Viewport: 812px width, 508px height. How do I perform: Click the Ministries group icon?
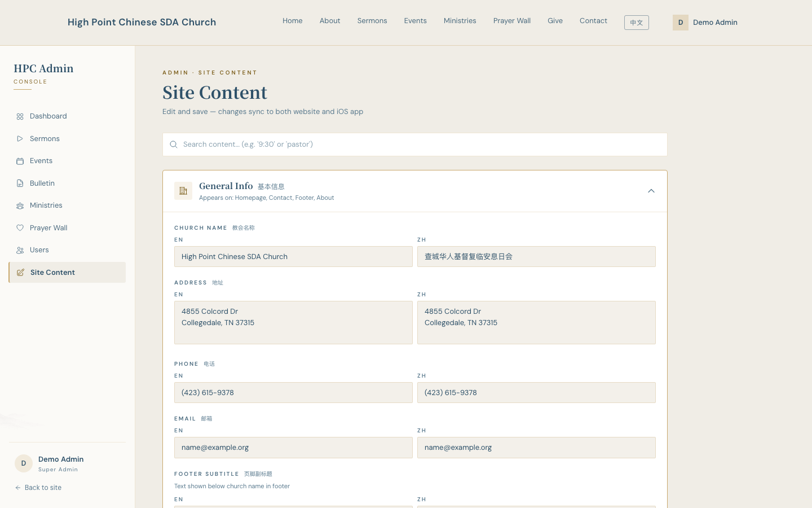click(x=20, y=205)
